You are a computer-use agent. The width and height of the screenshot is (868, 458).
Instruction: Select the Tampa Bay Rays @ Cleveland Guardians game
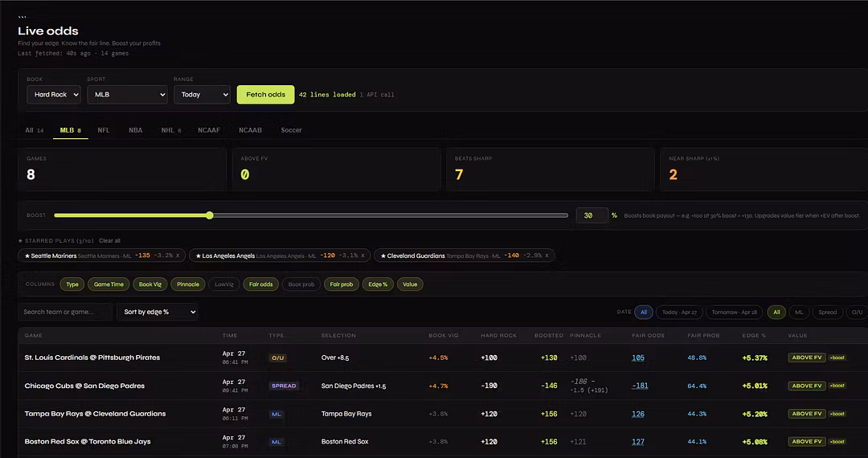click(95, 414)
